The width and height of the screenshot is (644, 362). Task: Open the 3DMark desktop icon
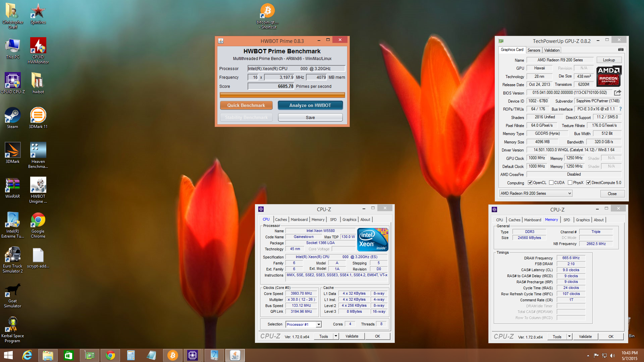[12, 153]
